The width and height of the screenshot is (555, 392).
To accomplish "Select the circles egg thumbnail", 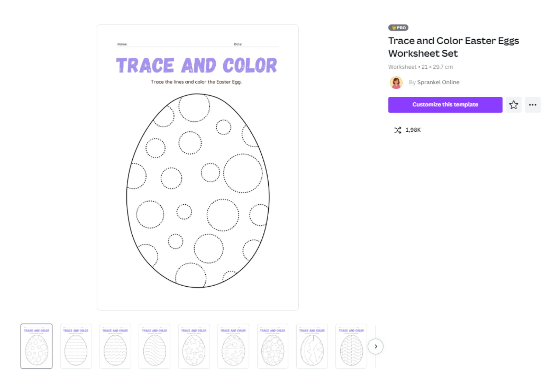I will (36, 346).
